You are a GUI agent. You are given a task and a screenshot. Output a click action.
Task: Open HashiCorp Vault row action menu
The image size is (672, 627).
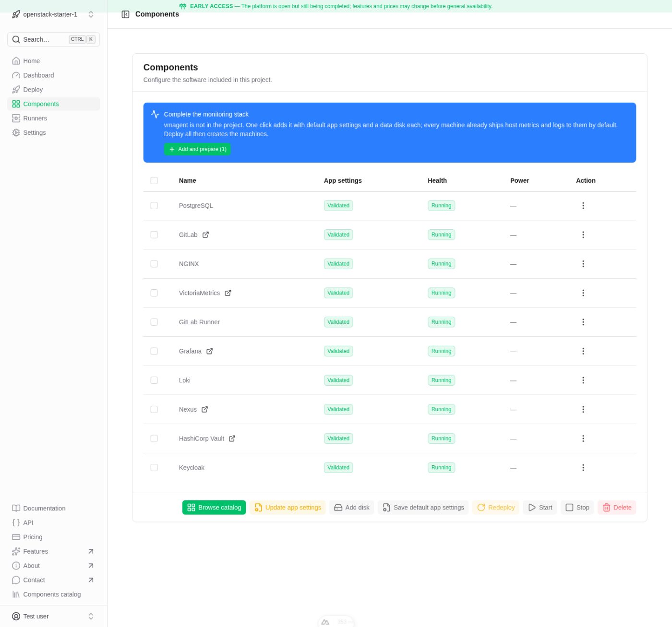coord(583,438)
